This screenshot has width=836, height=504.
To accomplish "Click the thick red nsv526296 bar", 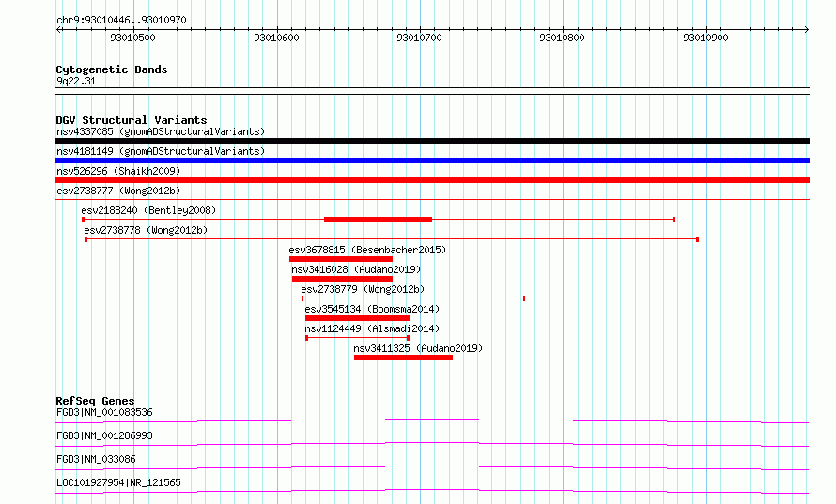I will tap(432, 180).
